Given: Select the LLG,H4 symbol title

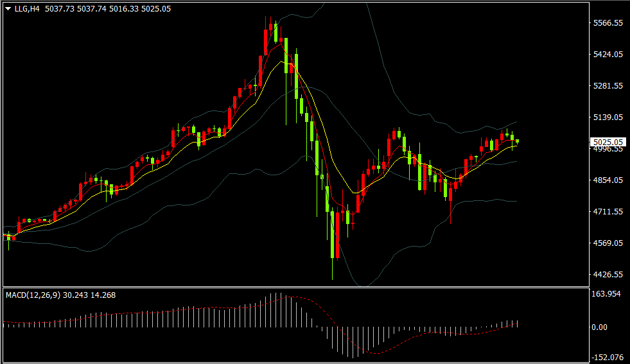Looking at the screenshot, I should point(28,8).
